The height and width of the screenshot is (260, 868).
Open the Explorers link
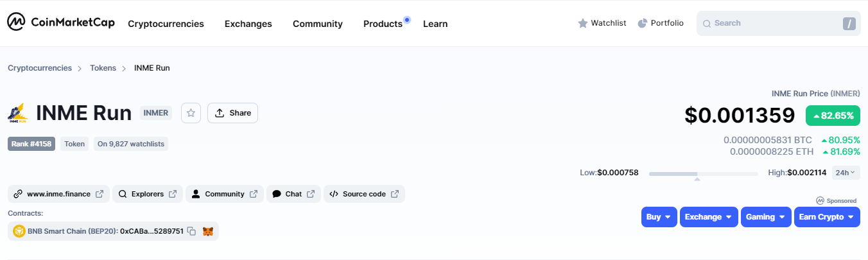[x=148, y=194]
